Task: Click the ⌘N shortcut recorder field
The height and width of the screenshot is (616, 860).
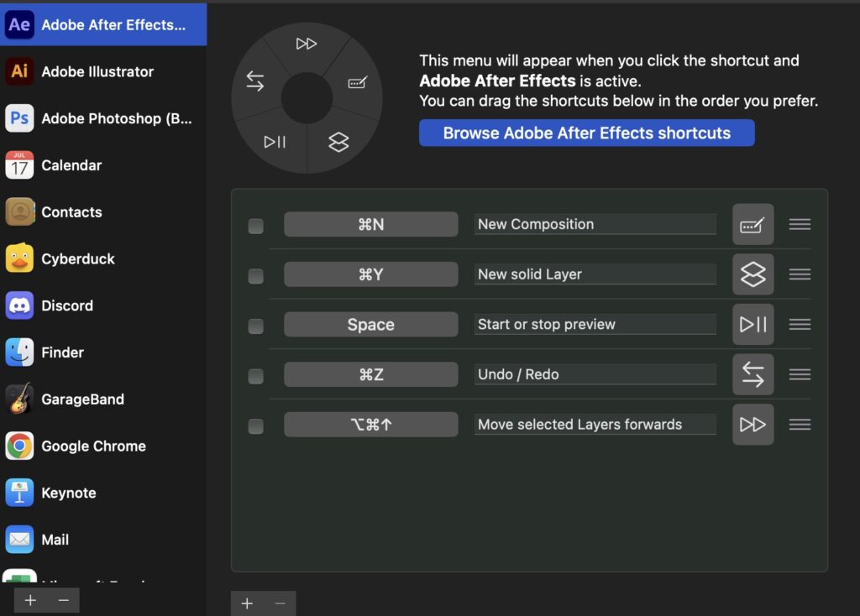Action: (x=370, y=224)
